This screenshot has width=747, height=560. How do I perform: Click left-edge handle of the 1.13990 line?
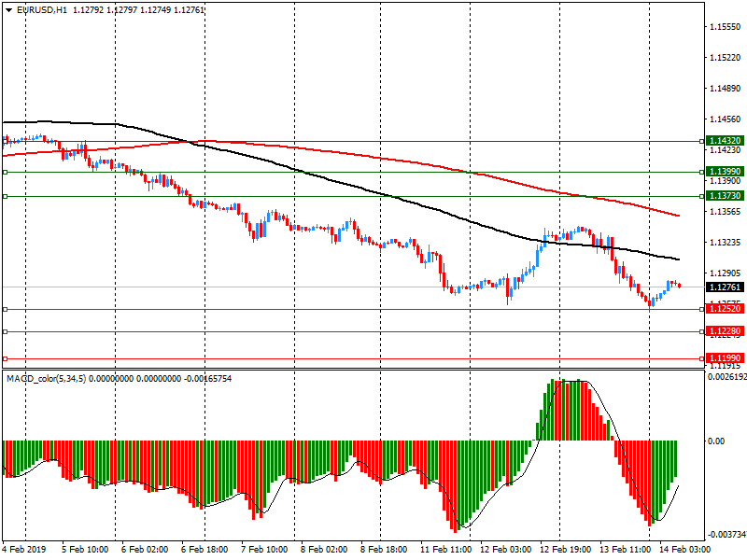(5, 173)
